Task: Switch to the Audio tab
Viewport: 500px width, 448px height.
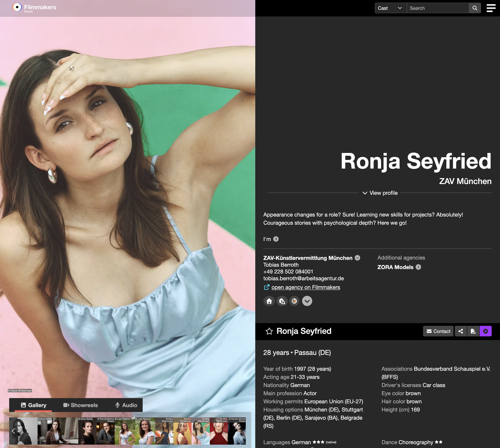Action: pos(126,405)
